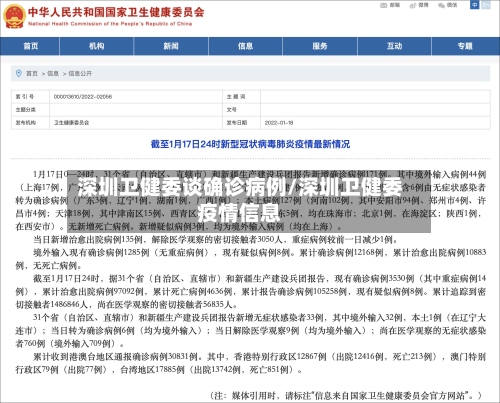Select the 索引号 label cell

30,97
